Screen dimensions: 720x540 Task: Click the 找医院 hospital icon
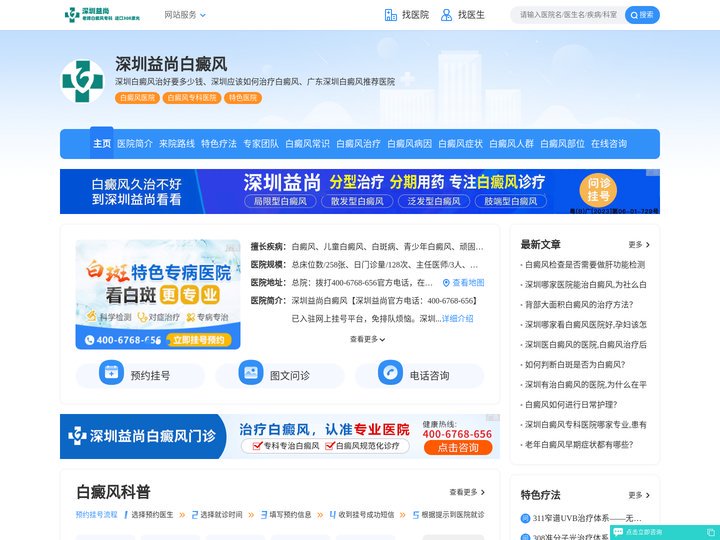(x=390, y=15)
